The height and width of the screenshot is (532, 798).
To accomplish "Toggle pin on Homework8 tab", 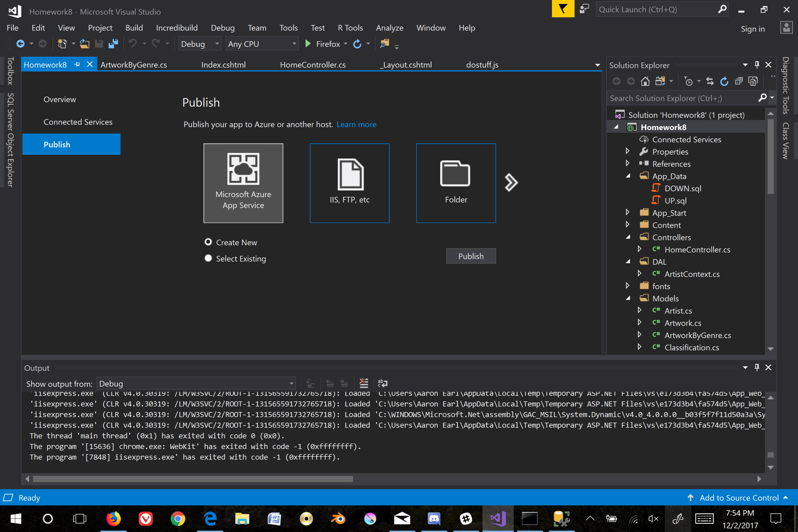I will pyautogui.click(x=77, y=64).
